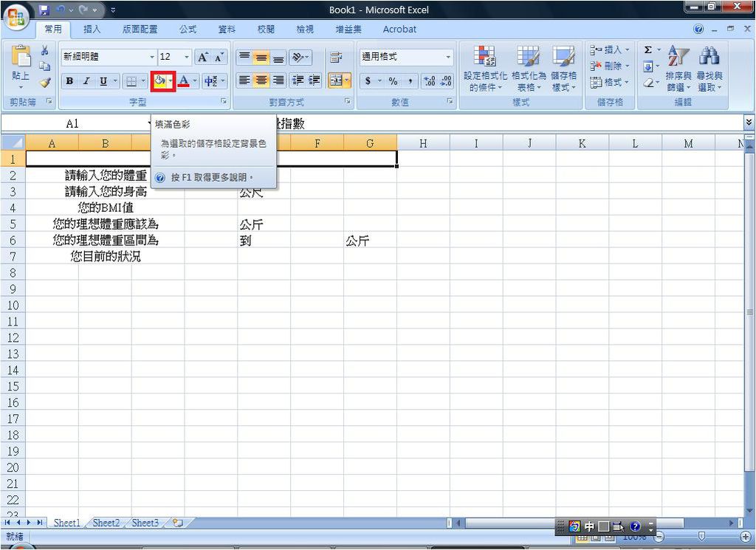The width and height of the screenshot is (756, 550).
Task: Toggle align text left
Action: click(244, 80)
